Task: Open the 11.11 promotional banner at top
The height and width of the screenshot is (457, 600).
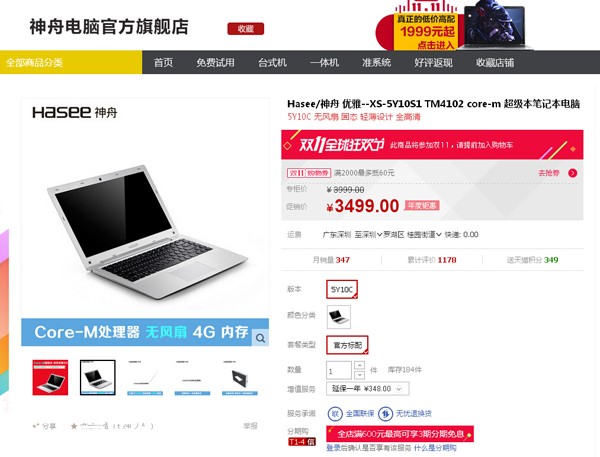Action: coord(453,25)
